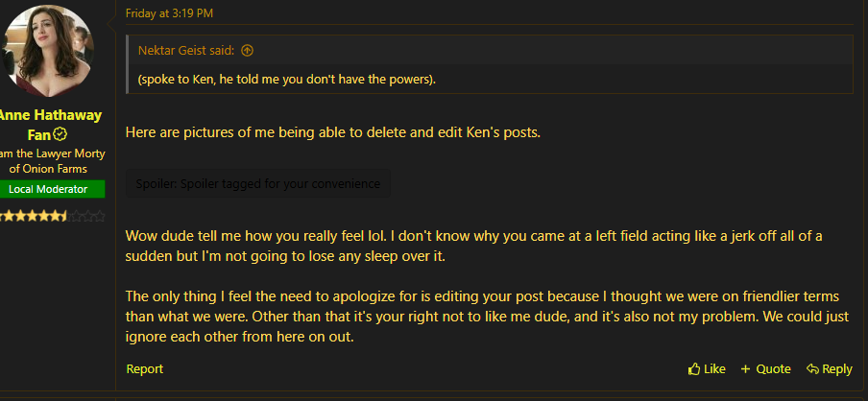Viewport: 868px width, 401px height.
Task: Reply to this post via Reply text
Action: point(837,369)
